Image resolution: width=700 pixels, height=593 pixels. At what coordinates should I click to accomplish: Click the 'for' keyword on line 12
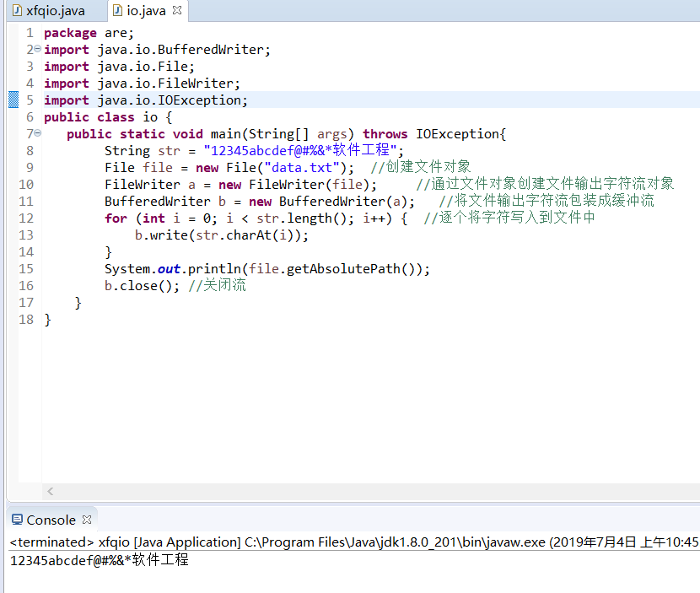pyautogui.click(x=116, y=218)
